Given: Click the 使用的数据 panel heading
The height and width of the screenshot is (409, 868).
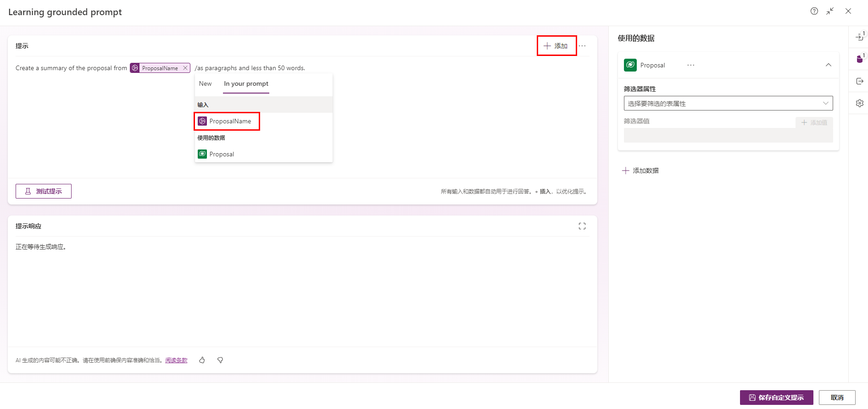Looking at the screenshot, I should [x=636, y=38].
